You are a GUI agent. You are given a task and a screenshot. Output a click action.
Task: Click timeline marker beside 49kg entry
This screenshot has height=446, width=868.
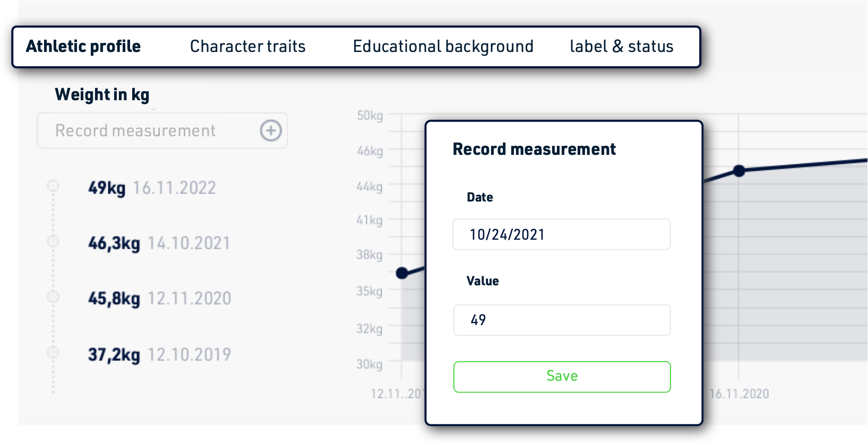point(53,186)
